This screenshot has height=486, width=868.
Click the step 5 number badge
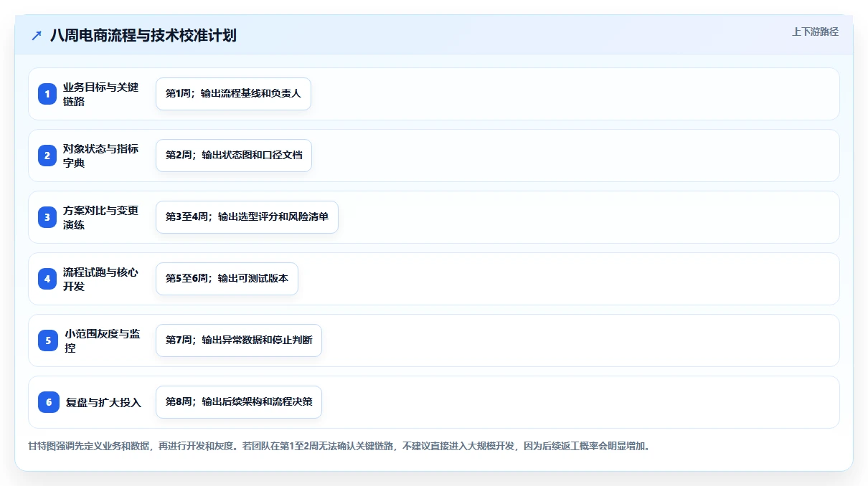(48, 340)
